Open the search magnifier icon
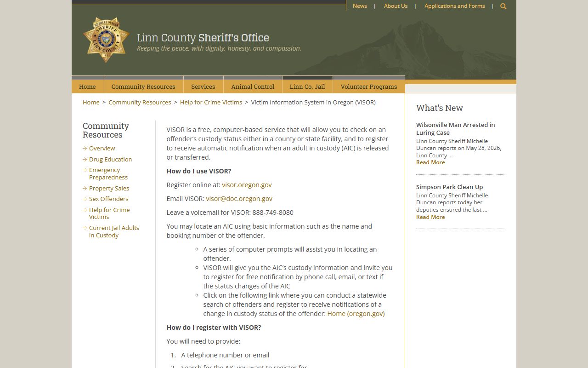The width and height of the screenshot is (588, 368). click(503, 6)
